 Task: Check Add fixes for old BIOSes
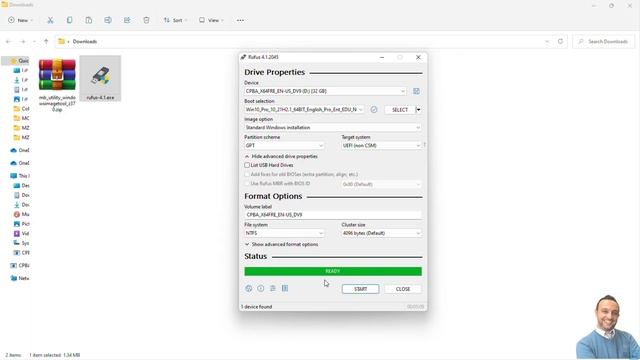[x=247, y=174]
